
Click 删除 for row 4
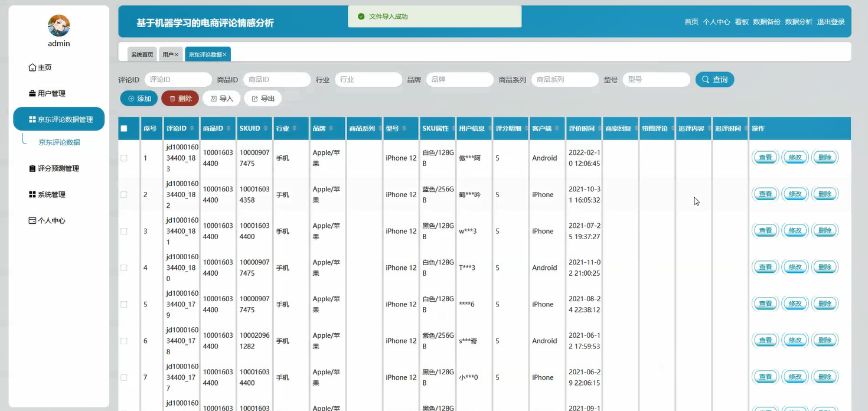click(825, 268)
